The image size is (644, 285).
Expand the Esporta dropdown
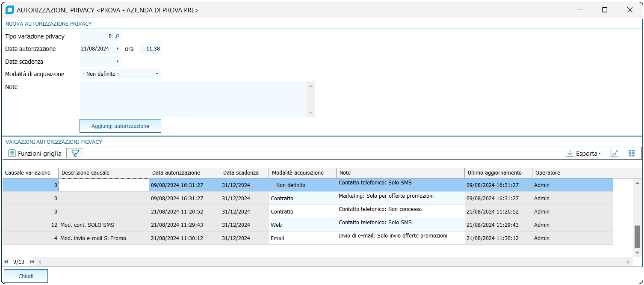click(584, 154)
